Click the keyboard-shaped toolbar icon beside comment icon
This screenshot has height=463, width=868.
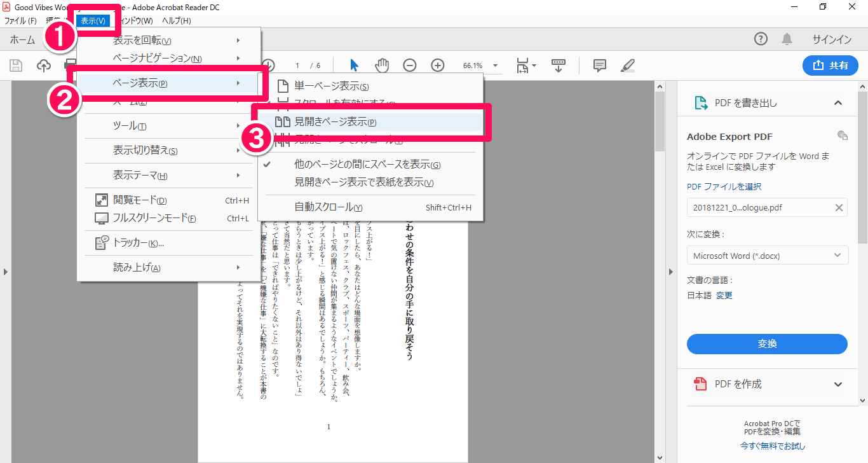[x=559, y=66]
